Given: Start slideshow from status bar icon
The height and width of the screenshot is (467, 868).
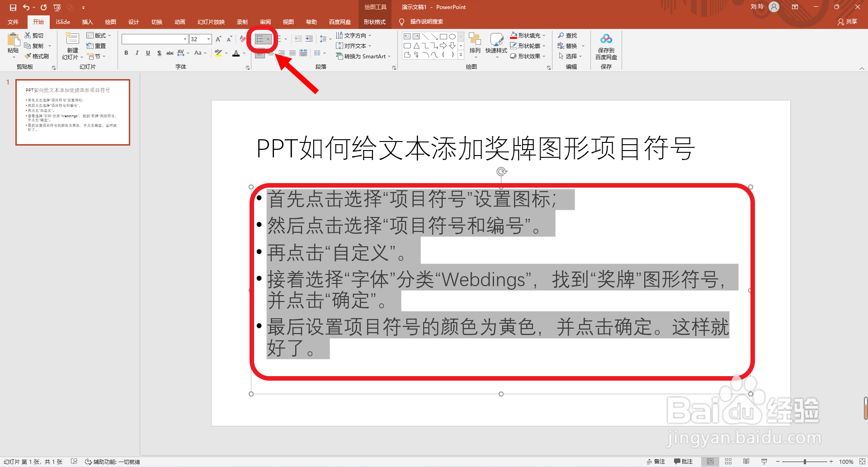Looking at the screenshot, I should (764, 462).
